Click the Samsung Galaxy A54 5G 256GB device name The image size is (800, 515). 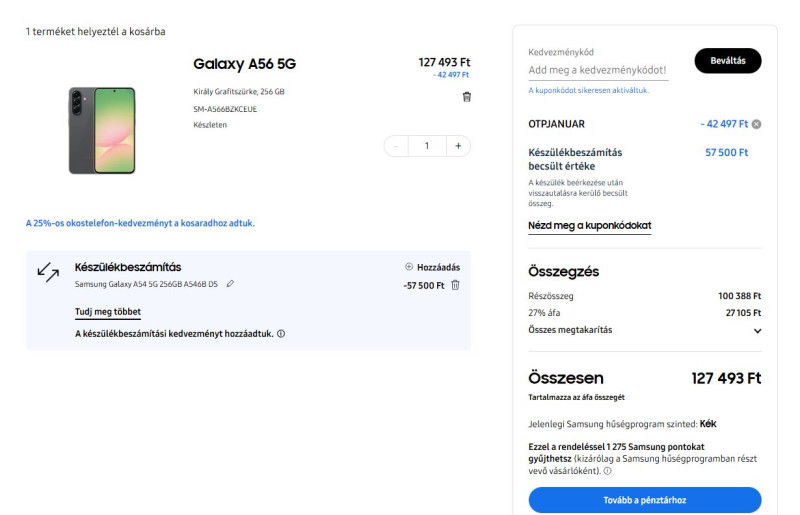tap(146, 284)
